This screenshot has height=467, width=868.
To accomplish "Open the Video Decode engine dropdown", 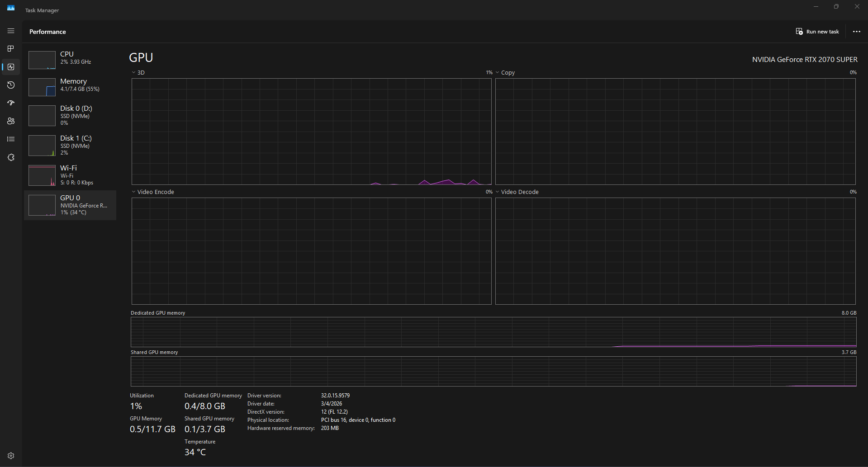I will (x=517, y=192).
